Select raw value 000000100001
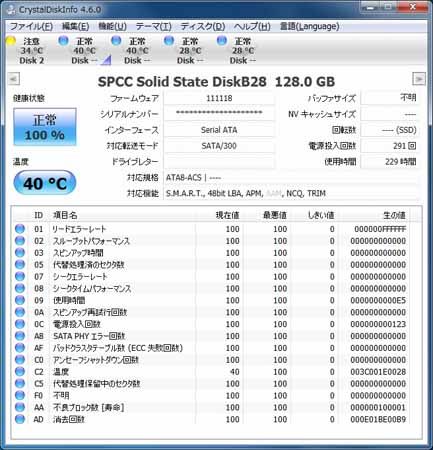 (378, 407)
